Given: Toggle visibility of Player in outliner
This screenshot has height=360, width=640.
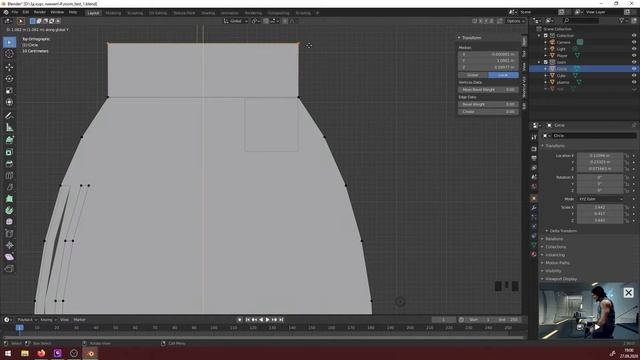Looking at the screenshot, I should click(634, 56).
